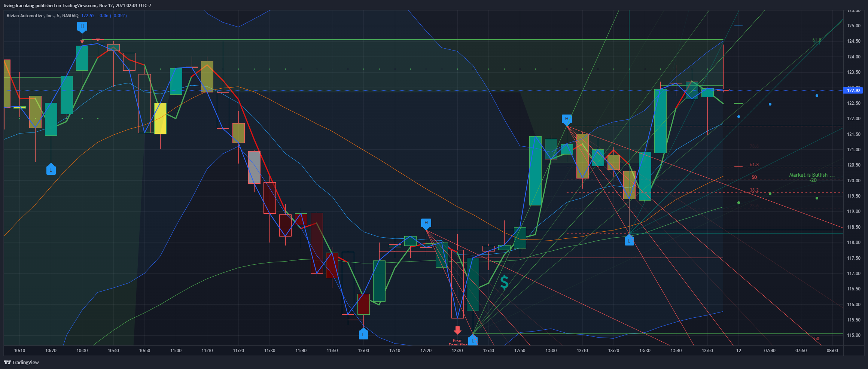This screenshot has height=369, width=868.
Task: Click the -0.06 (-0.05%) change value
Action: tap(113, 16)
